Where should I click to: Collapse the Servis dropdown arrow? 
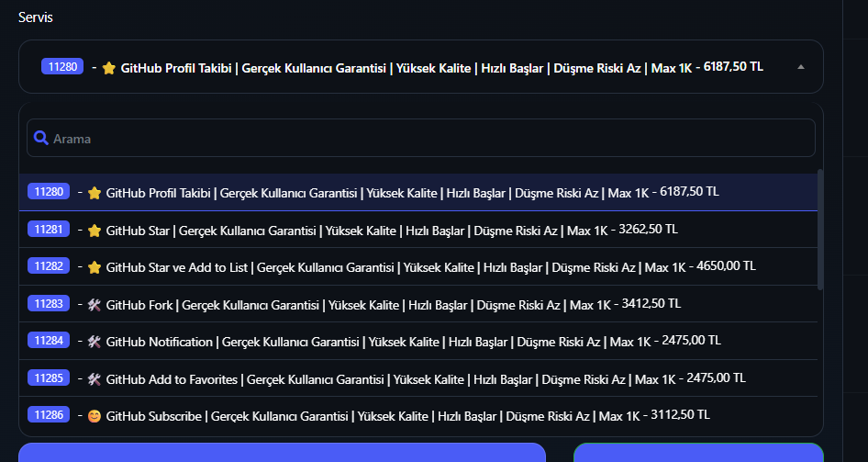(800, 67)
